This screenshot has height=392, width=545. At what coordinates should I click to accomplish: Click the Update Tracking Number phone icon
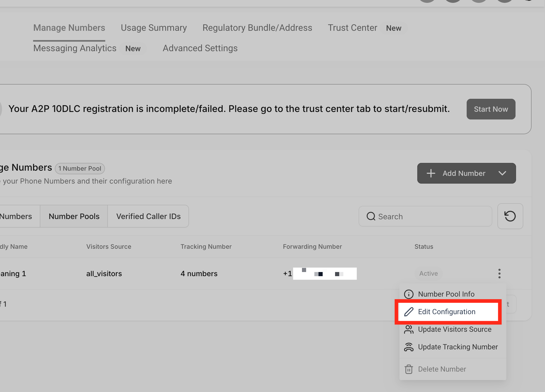click(408, 347)
